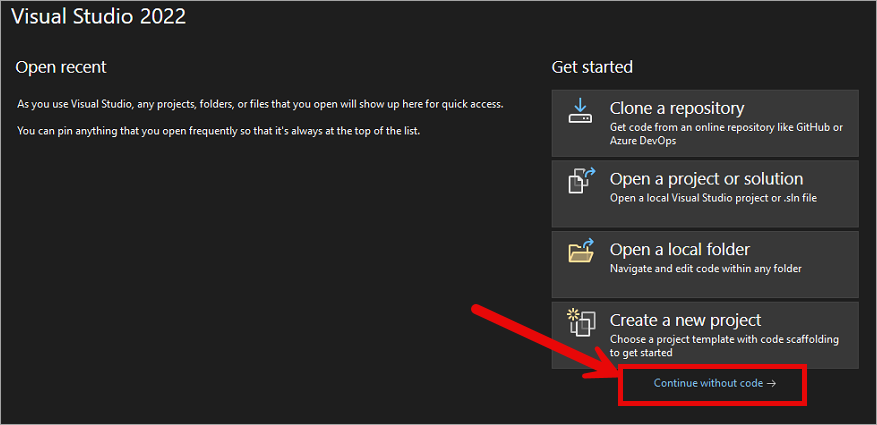Follow the Continue without code link
Screen dimensions: 877x425
click(x=715, y=383)
